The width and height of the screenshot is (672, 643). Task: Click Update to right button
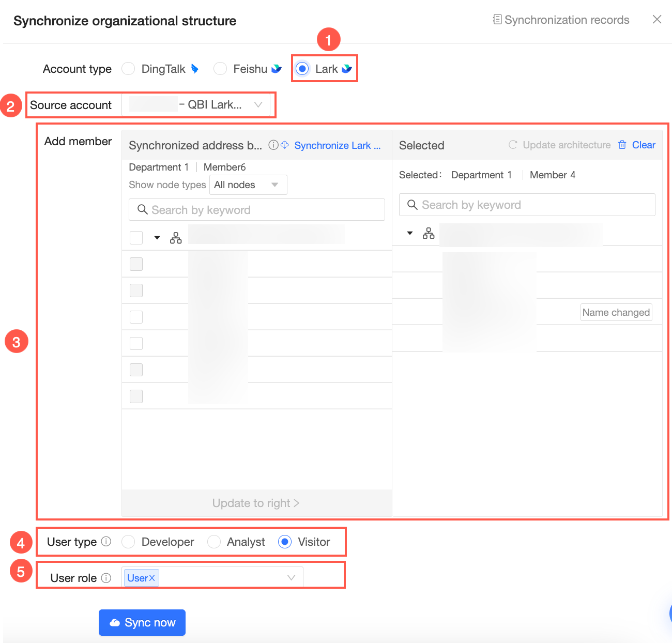[x=256, y=503]
